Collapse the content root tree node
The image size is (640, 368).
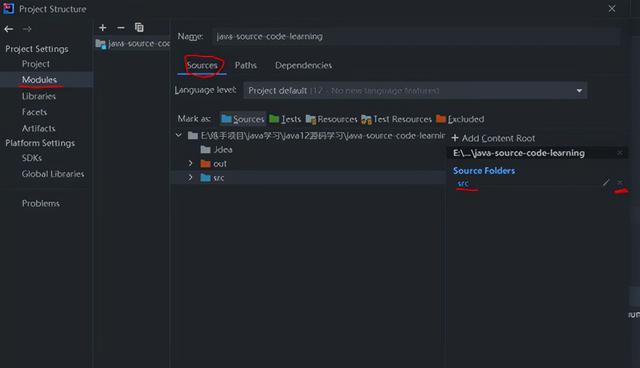179,135
